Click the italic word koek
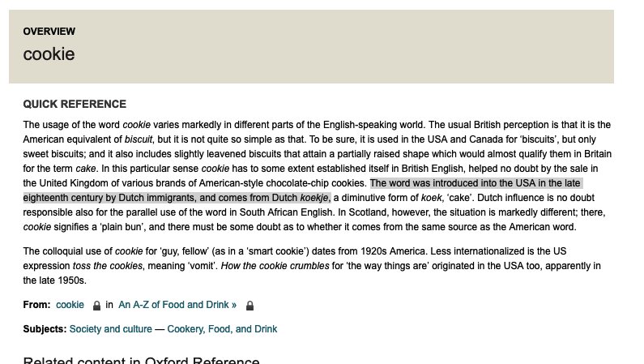This screenshot has height=364, width=644. point(431,198)
